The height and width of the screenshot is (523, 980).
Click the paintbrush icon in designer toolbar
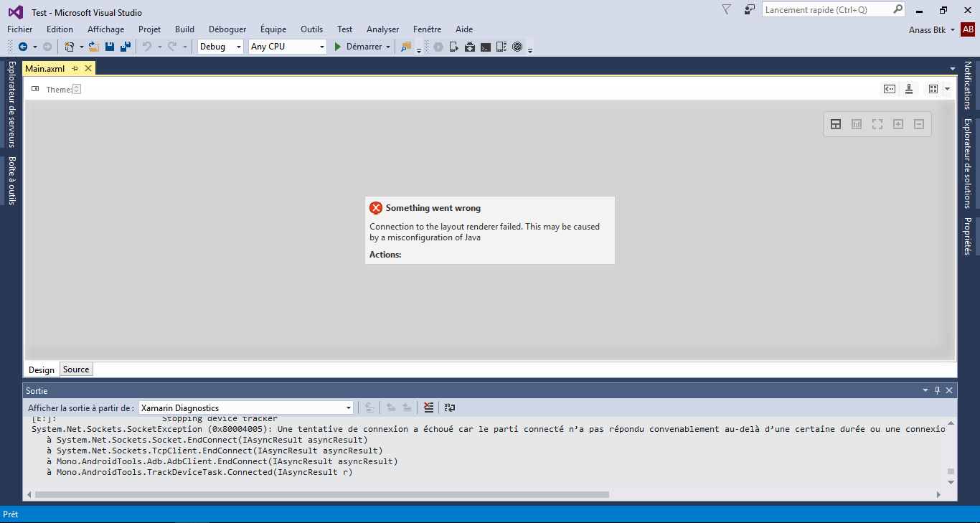(x=909, y=89)
